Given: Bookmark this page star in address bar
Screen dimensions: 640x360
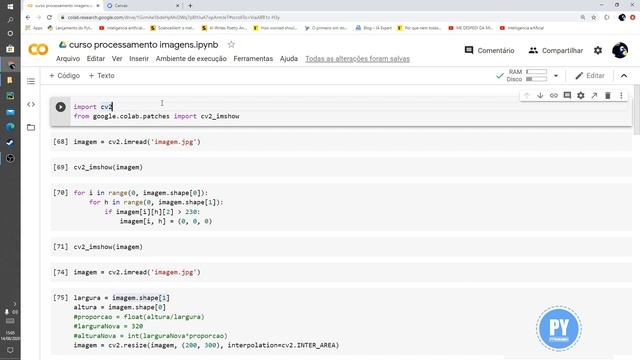Looking at the screenshot, I should pyautogui.click(x=594, y=18).
